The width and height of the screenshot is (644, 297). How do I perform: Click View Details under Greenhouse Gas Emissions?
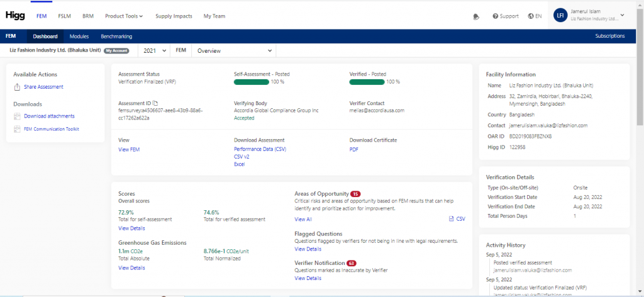(131, 268)
